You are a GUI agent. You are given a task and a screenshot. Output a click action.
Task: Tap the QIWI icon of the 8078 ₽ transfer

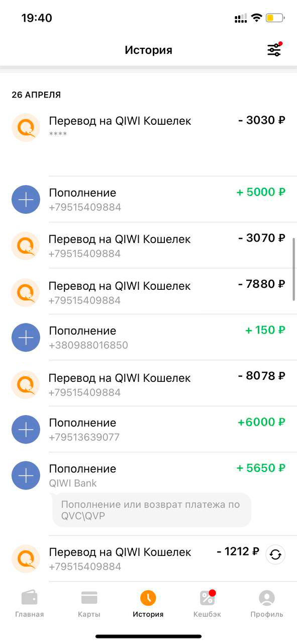click(x=26, y=384)
